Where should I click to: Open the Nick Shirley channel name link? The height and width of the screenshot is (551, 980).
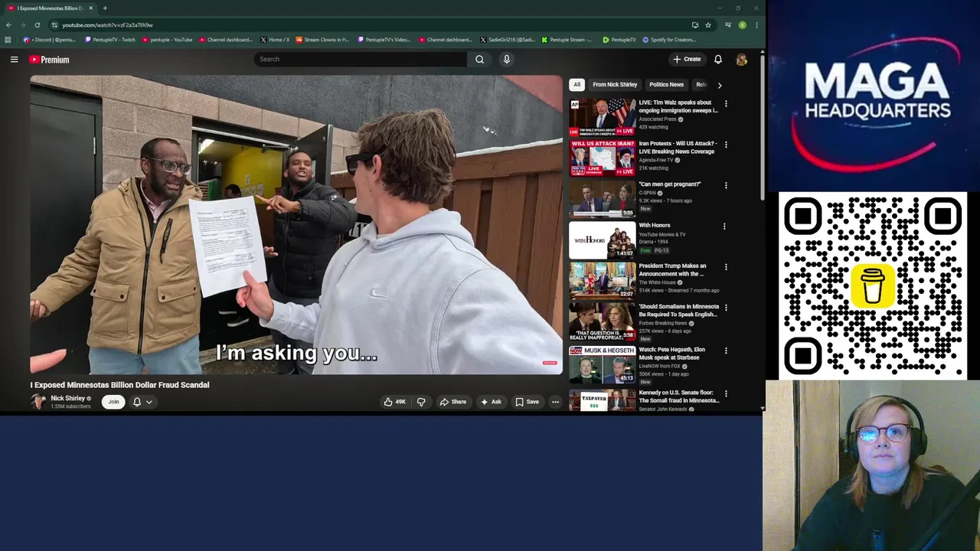click(67, 398)
